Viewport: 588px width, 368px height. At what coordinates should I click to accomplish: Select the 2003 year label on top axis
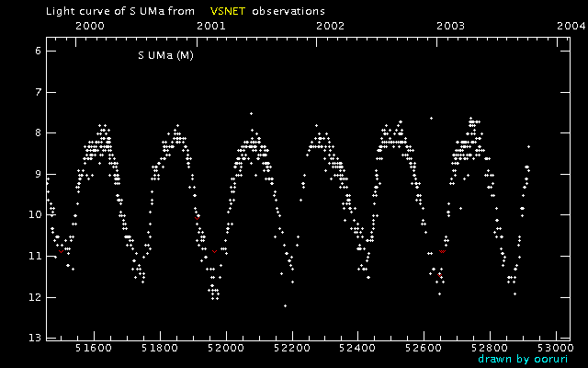pos(450,27)
